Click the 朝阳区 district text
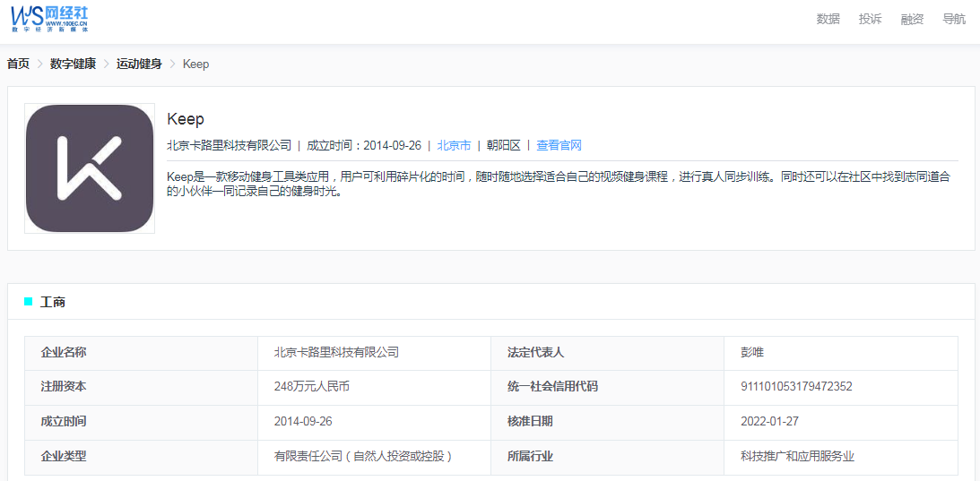 503,145
